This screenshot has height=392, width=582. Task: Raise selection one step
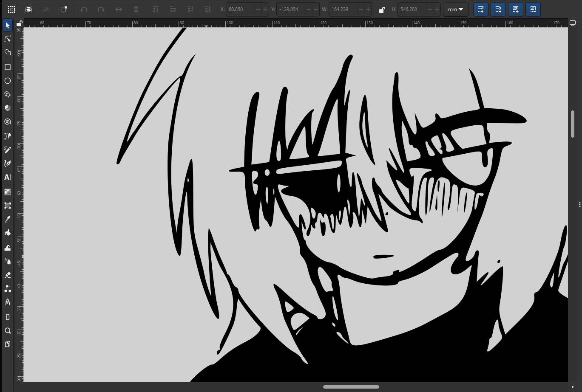(x=173, y=9)
